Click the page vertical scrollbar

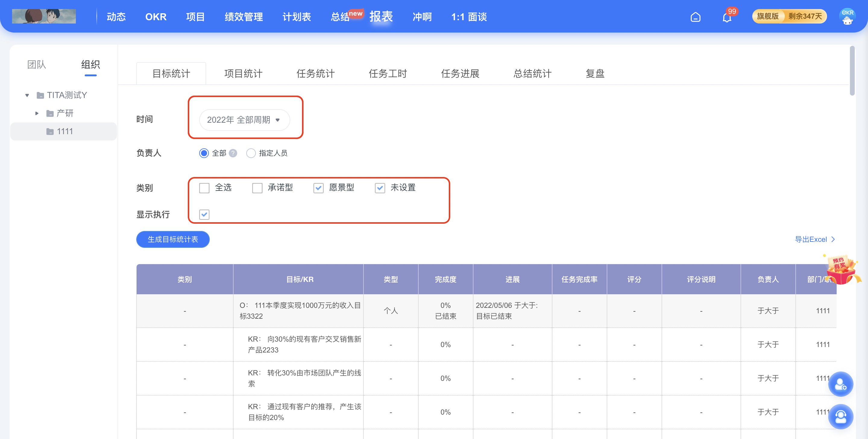[852, 71]
